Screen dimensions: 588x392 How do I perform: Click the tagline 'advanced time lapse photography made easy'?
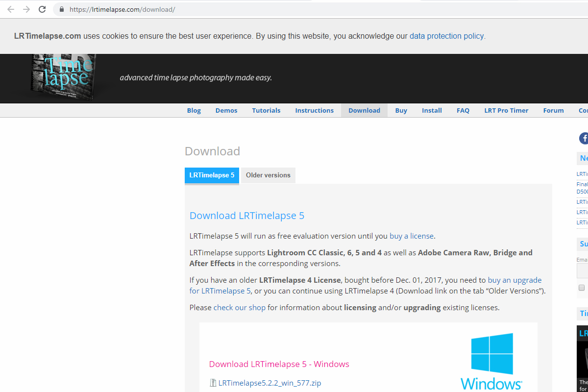[x=196, y=77]
